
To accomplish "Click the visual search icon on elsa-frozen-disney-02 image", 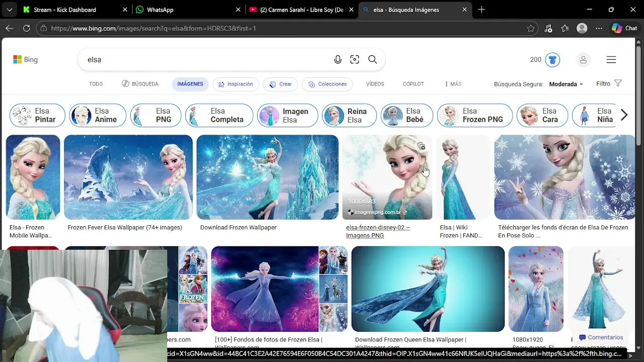I will point(421,146).
